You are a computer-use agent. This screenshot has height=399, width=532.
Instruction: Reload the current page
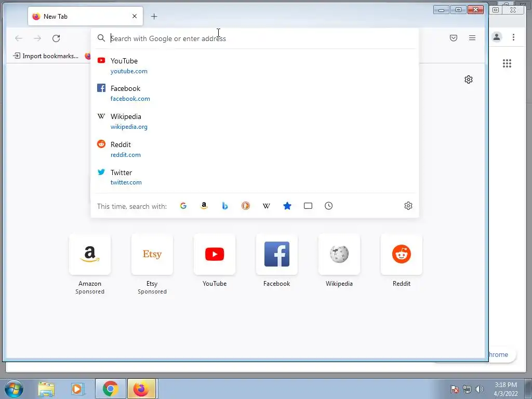pyautogui.click(x=56, y=38)
